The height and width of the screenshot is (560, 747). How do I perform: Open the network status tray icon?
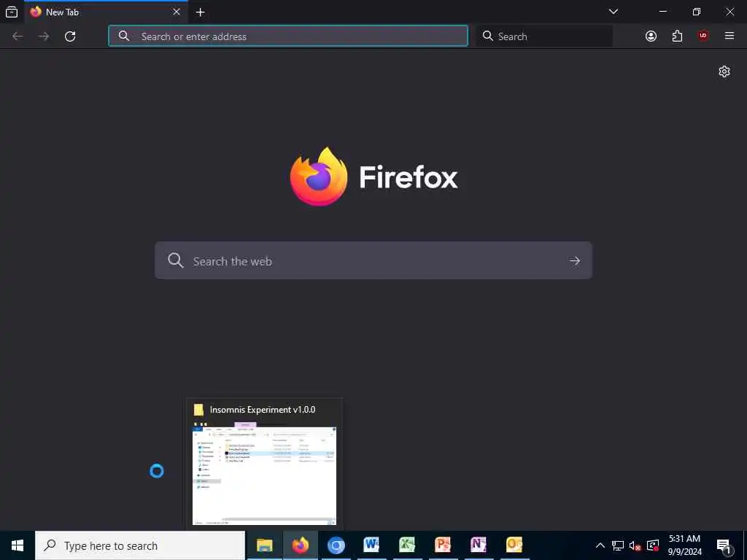pyautogui.click(x=617, y=545)
